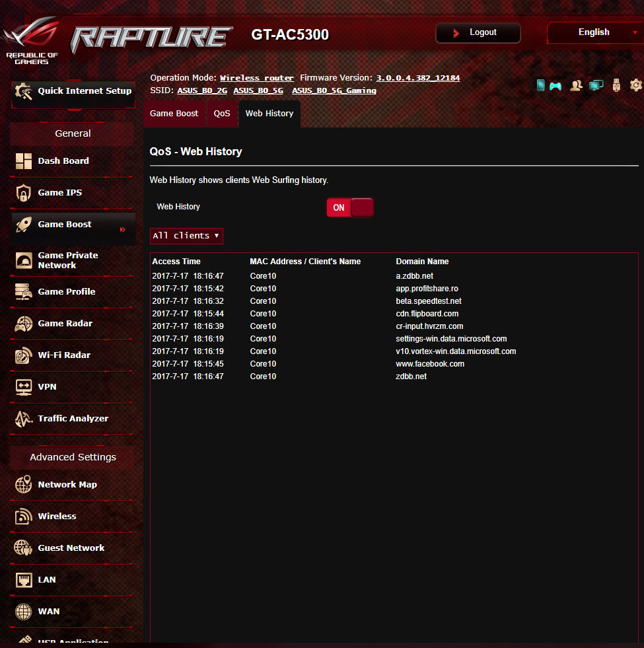This screenshot has height=648, width=644.
Task: Select v10.vortex-win.data.microsoft.com domain entry
Action: pos(456,351)
